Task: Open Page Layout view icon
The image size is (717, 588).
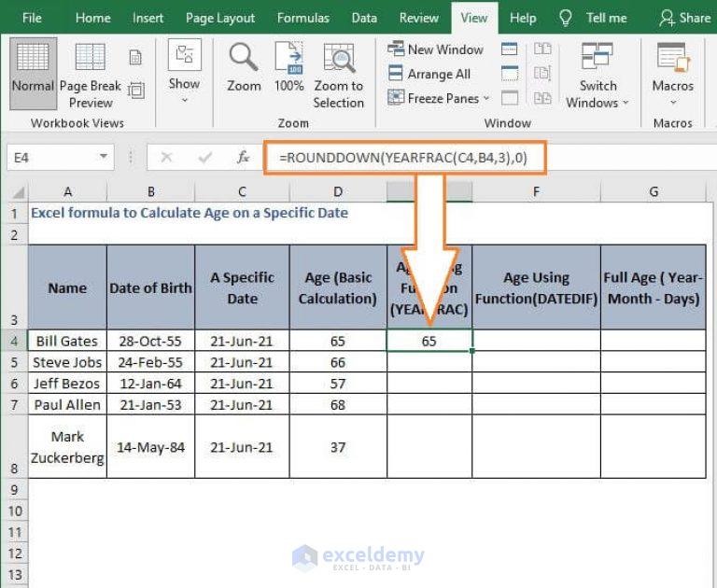Action: 135,58
